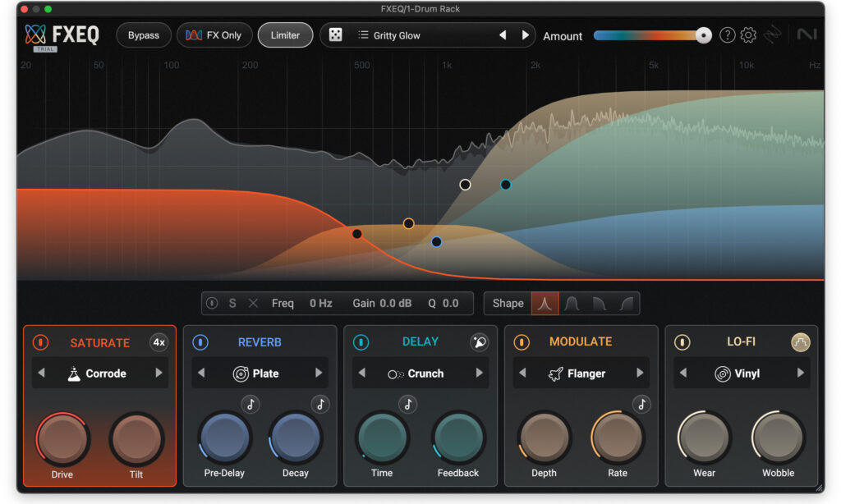Next Reverb type after Plate
841x504 pixels.
click(x=319, y=373)
